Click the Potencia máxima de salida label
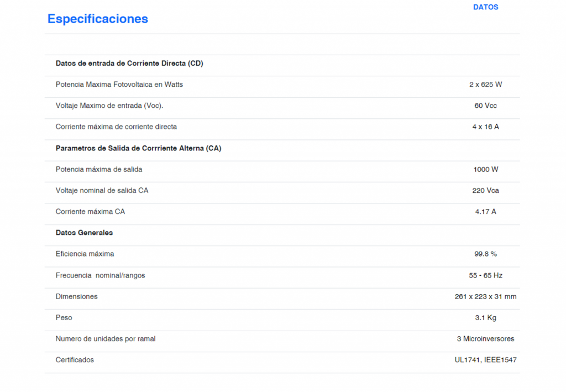 (99, 169)
